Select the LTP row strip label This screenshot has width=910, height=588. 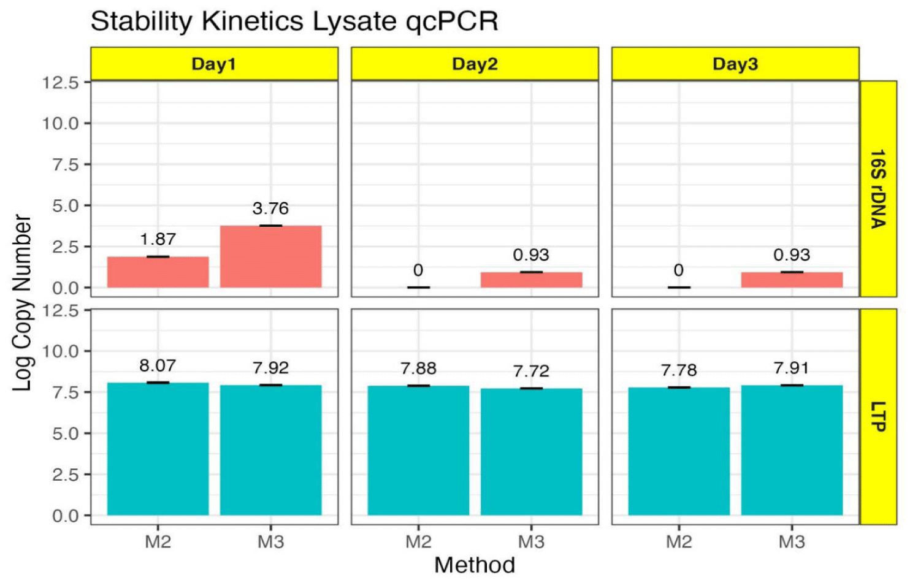(878, 416)
